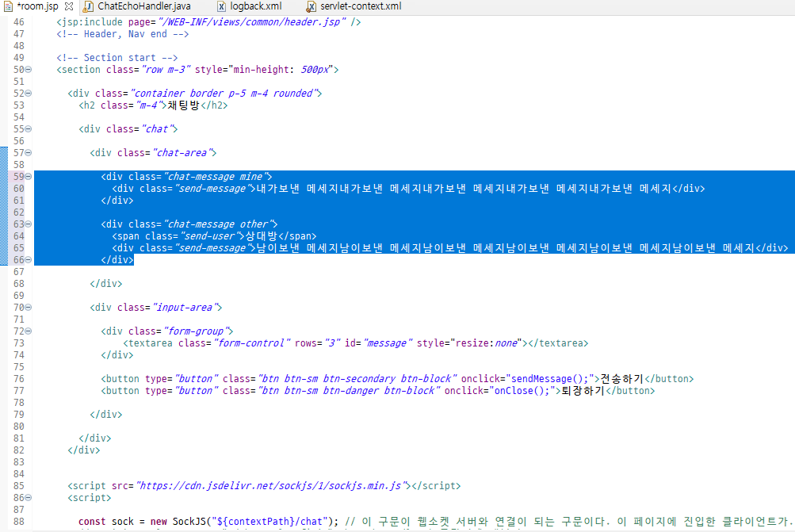Collapse the fold marker at line 66
This screenshot has height=532, width=795.
coord(29,260)
